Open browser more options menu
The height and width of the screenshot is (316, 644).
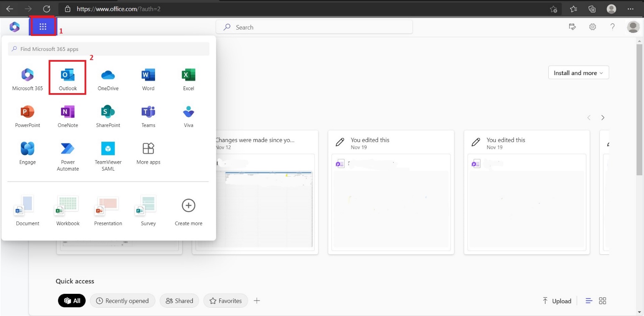click(x=631, y=9)
